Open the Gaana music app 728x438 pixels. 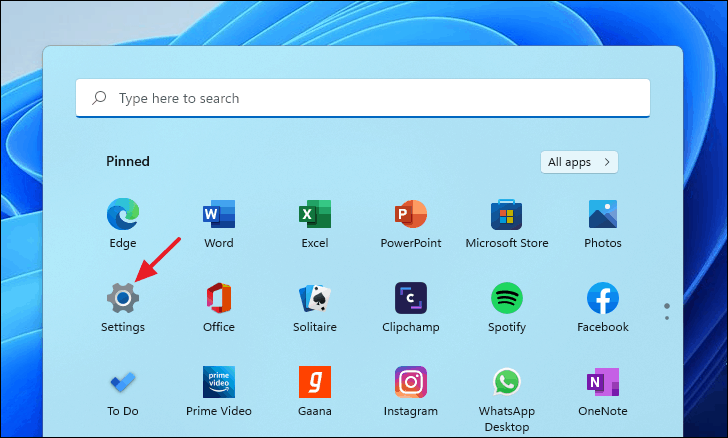click(x=315, y=382)
